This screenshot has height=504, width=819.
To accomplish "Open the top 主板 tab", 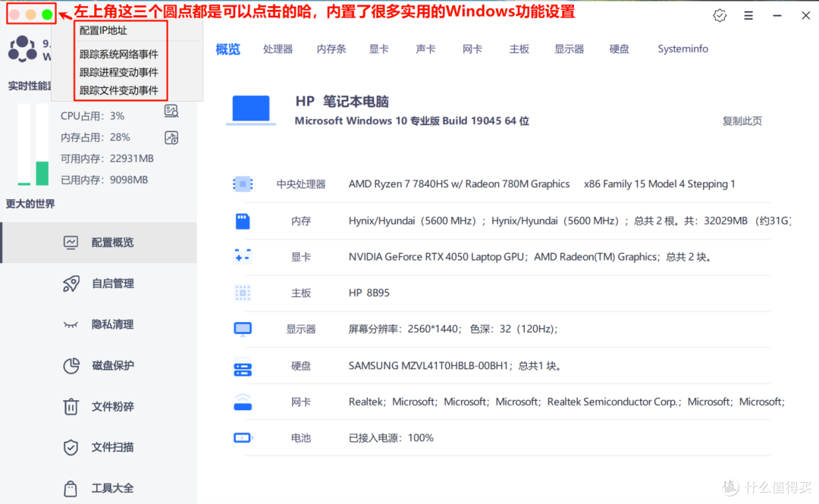I will (519, 49).
